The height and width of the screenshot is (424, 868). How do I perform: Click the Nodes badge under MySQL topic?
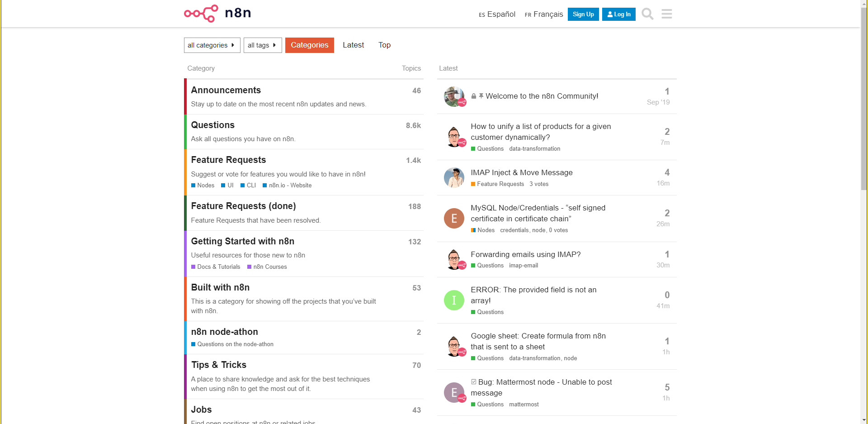click(483, 230)
